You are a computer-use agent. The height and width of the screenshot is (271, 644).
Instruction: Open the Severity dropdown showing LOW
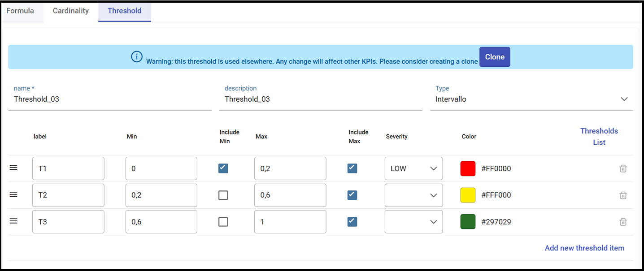[413, 168]
